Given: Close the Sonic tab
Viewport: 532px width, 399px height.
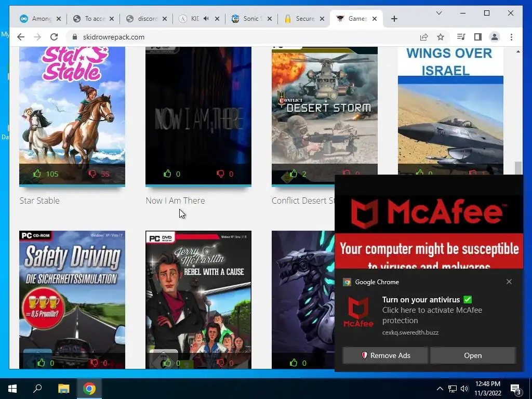Looking at the screenshot, I should pyautogui.click(x=270, y=19).
